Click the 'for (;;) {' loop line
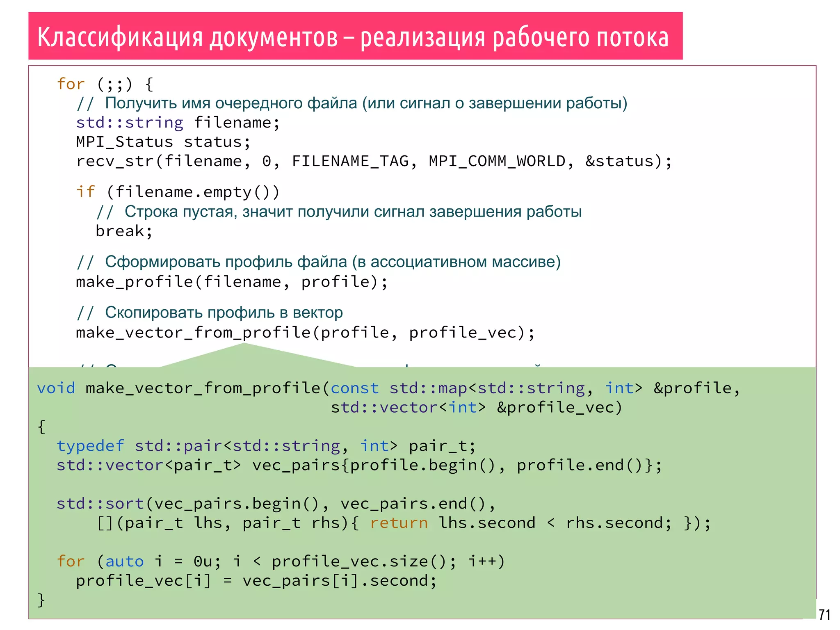Screen dimensions: 840x630 point(105,84)
